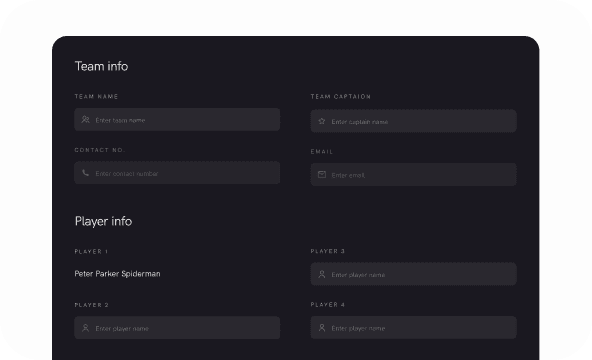This screenshot has width=592, height=360.
Task: Click the PLAYER 2 label
Action: click(x=91, y=305)
